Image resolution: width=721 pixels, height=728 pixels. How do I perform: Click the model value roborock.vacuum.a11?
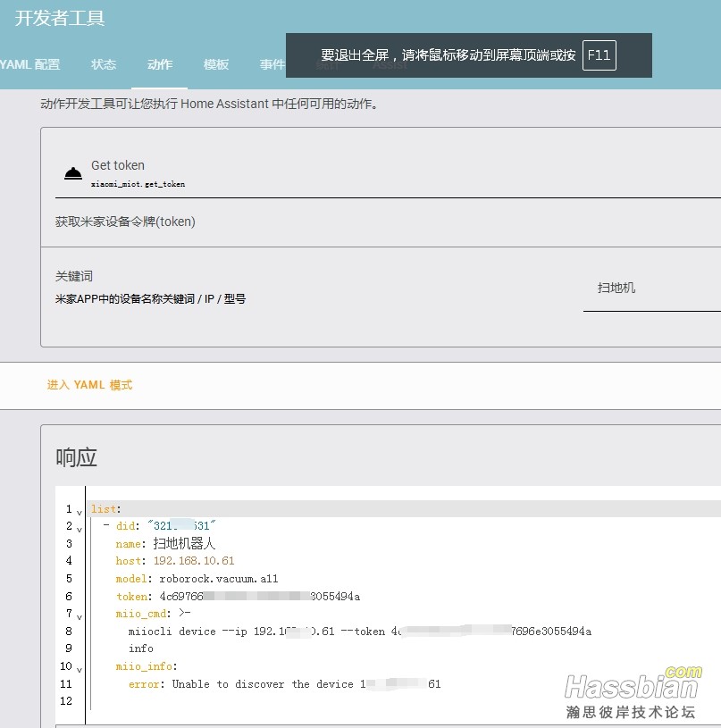click(219, 579)
